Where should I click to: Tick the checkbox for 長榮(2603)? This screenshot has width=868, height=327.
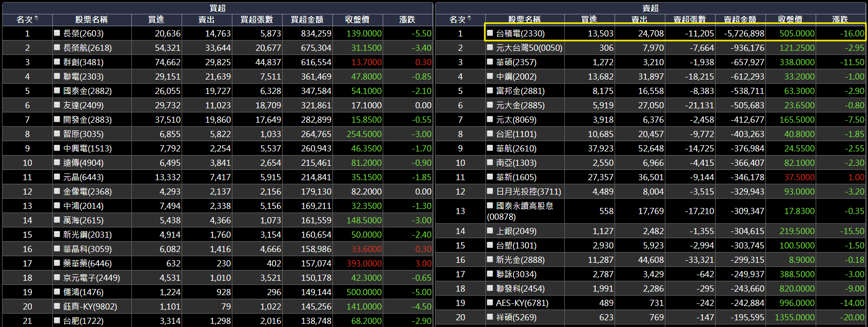pos(57,33)
